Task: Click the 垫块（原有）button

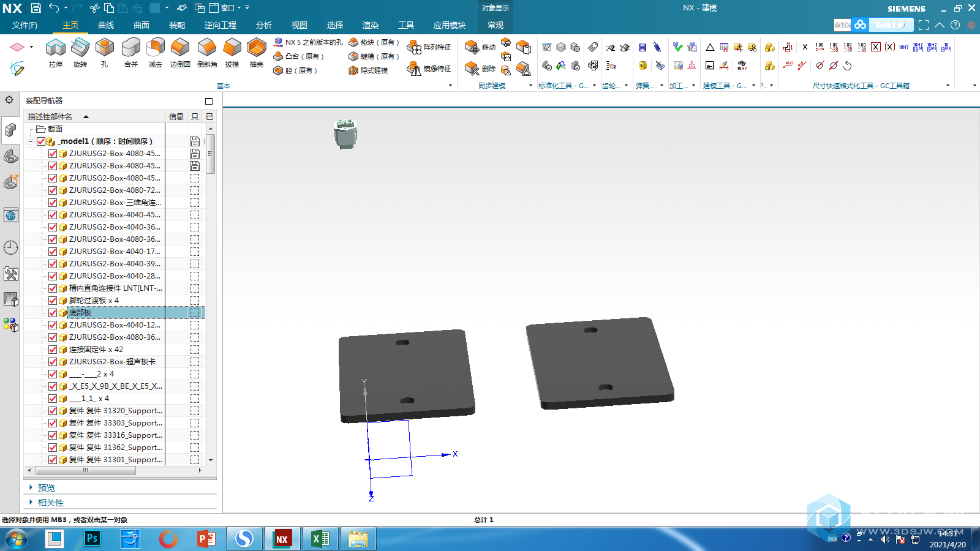Action: (374, 42)
